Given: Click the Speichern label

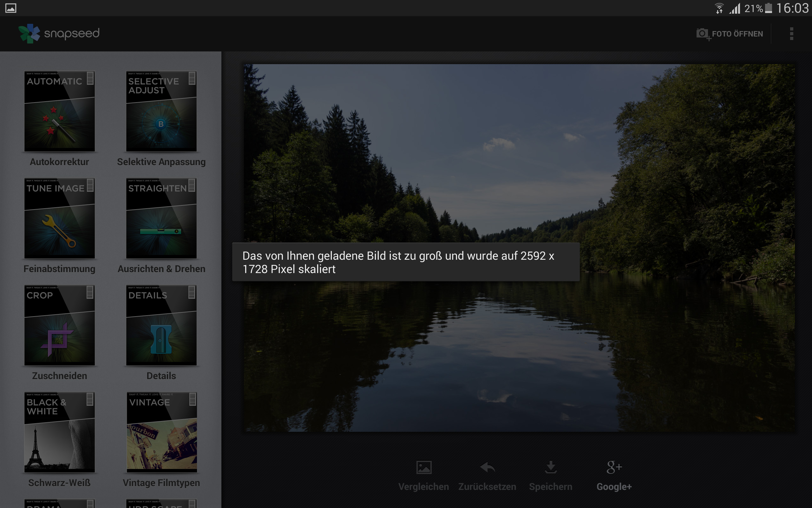Looking at the screenshot, I should (x=551, y=487).
